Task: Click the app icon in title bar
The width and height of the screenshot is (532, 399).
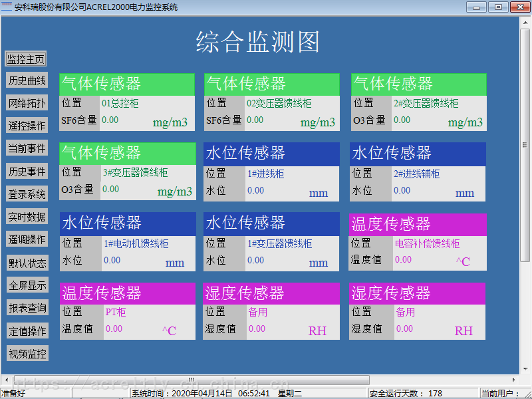Action: 7,7
